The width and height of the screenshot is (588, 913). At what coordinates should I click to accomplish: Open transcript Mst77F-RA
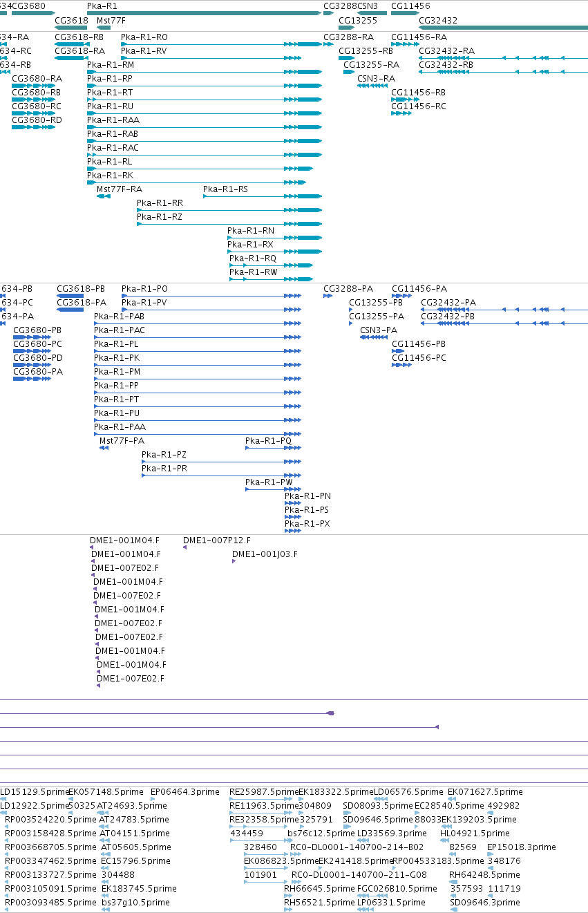tap(120, 189)
